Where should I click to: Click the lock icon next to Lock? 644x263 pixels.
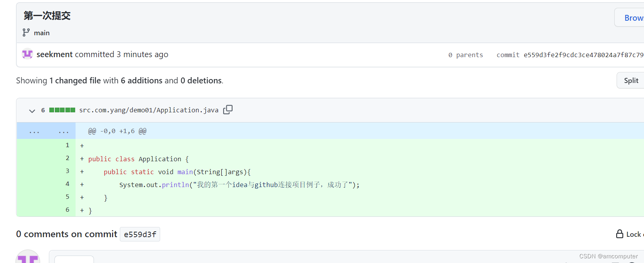click(620, 234)
